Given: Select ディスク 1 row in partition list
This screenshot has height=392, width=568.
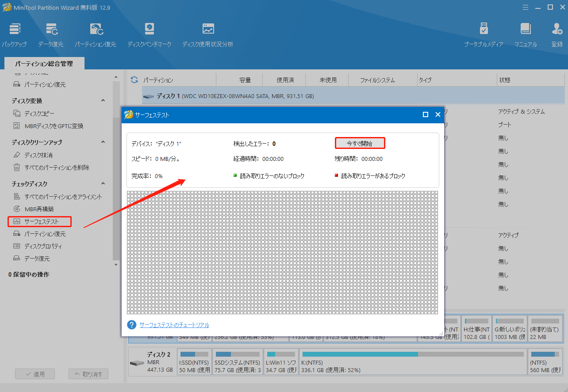Looking at the screenshot, I should click(353, 96).
